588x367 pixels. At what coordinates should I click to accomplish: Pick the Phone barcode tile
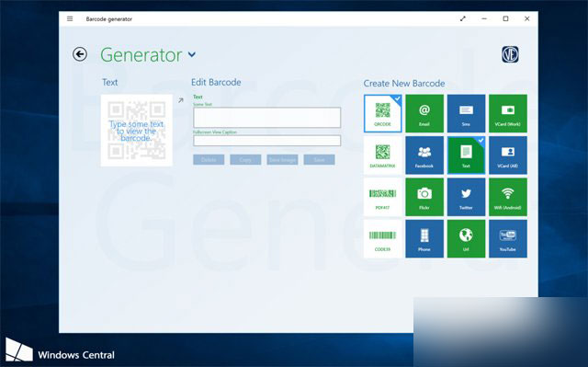click(424, 238)
